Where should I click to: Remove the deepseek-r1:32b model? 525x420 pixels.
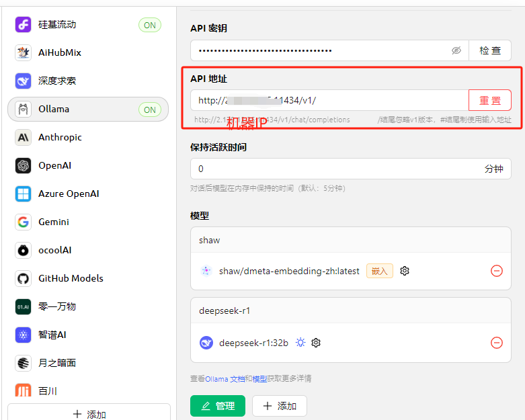tap(497, 343)
